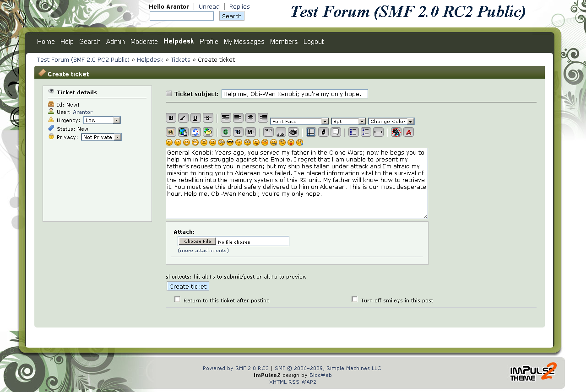This screenshot has height=392, width=586.
Task: Right-align the text
Action: (x=263, y=118)
